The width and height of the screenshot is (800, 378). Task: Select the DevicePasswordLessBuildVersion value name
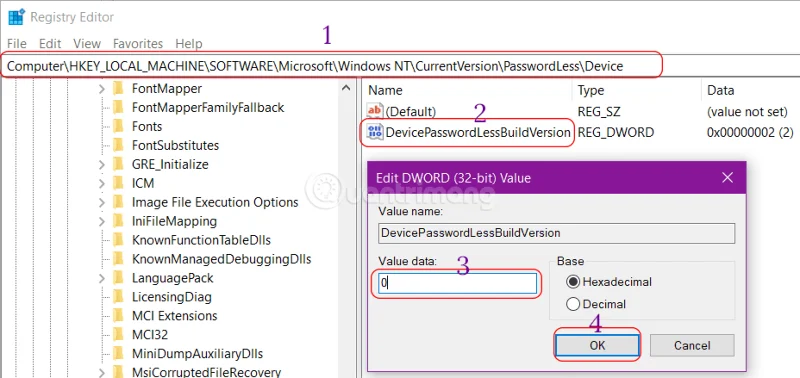(478, 133)
